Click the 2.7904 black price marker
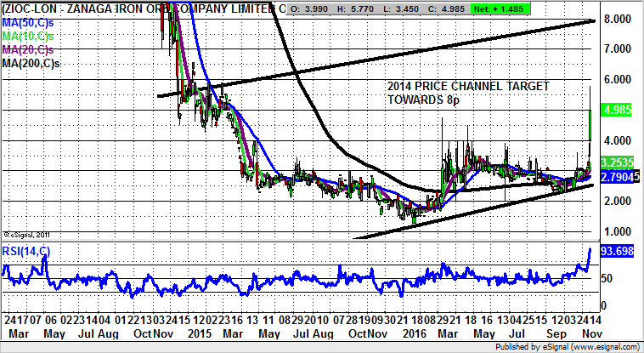 [619, 176]
